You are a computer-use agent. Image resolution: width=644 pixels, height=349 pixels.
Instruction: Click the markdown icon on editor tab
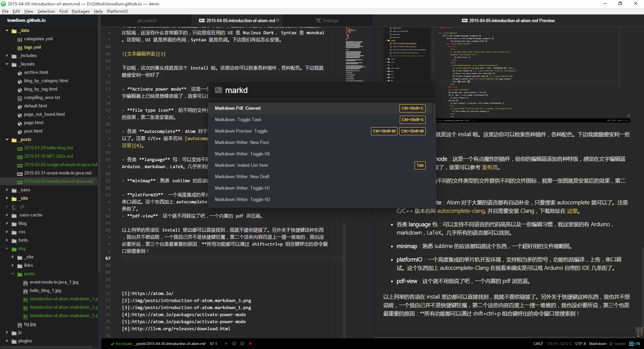[202, 20]
